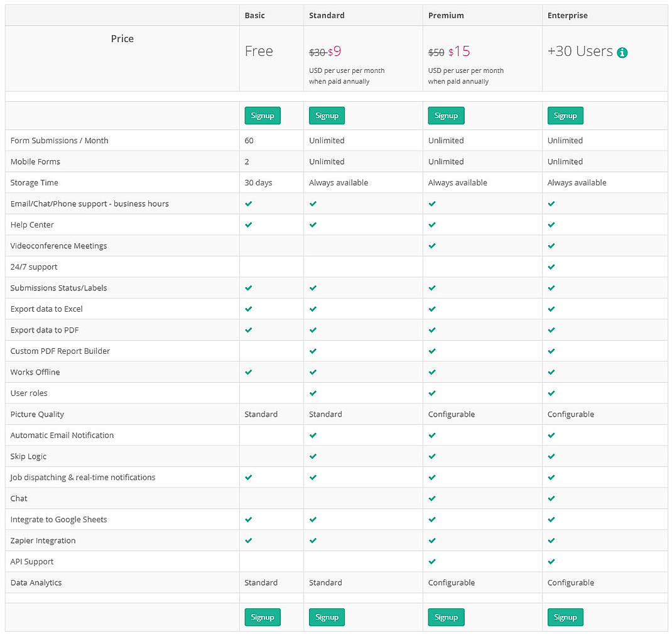Click the Signup button under Basic
The width and height of the screenshot is (672, 636).
(263, 116)
